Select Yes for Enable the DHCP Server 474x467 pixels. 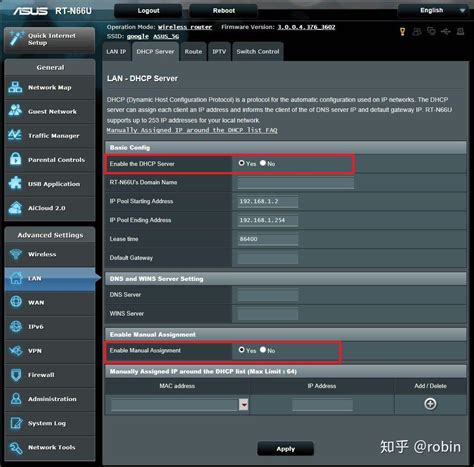click(x=242, y=163)
